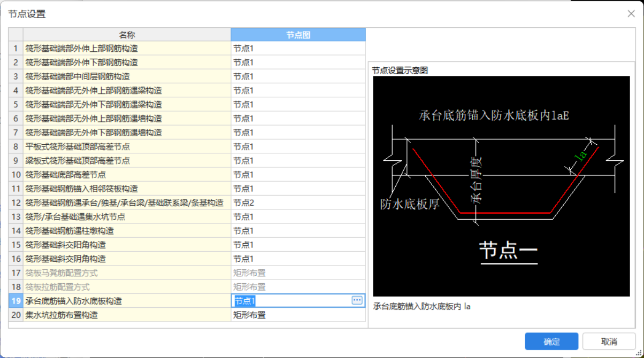644x358 pixels.
Task: Click the 矩形布置 value in row 18
Action: 298,287
